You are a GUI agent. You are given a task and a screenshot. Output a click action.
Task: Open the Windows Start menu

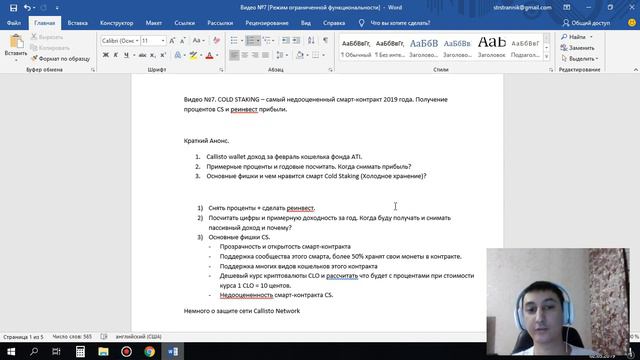(x=11, y=351)
